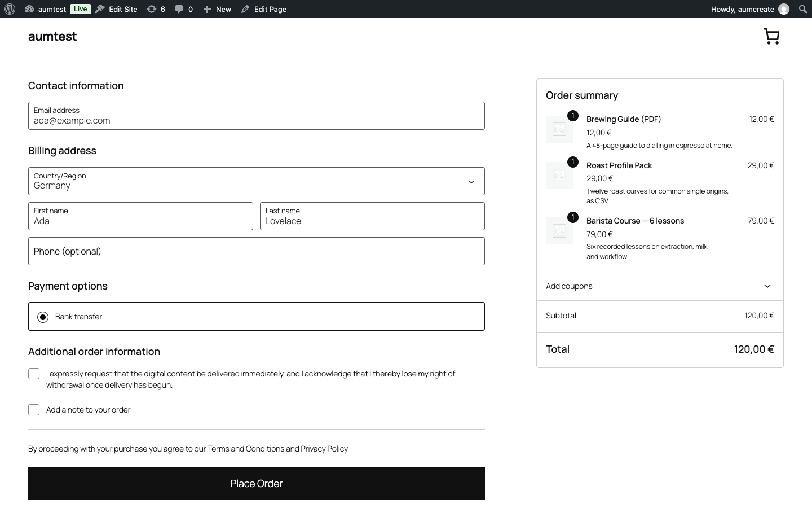Click the Subtotal label
The width and height of the screenshot is (812, 508).
(x=561, y=316)
